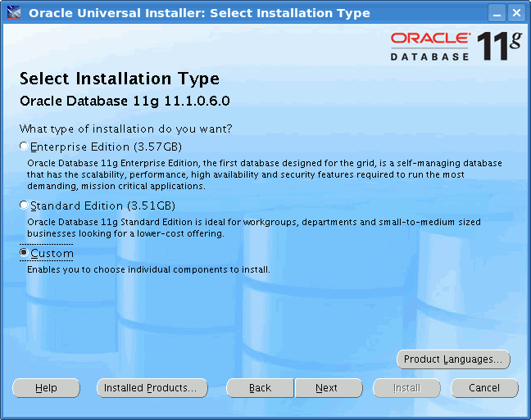Click the Help button
The width and height of the screenshot is (531, 420).
tap(46, 388)
